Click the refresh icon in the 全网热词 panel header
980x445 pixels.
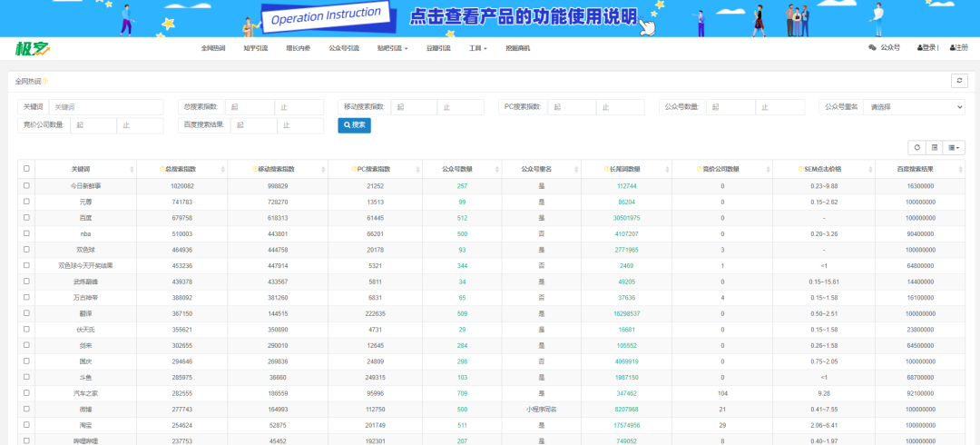959,81
